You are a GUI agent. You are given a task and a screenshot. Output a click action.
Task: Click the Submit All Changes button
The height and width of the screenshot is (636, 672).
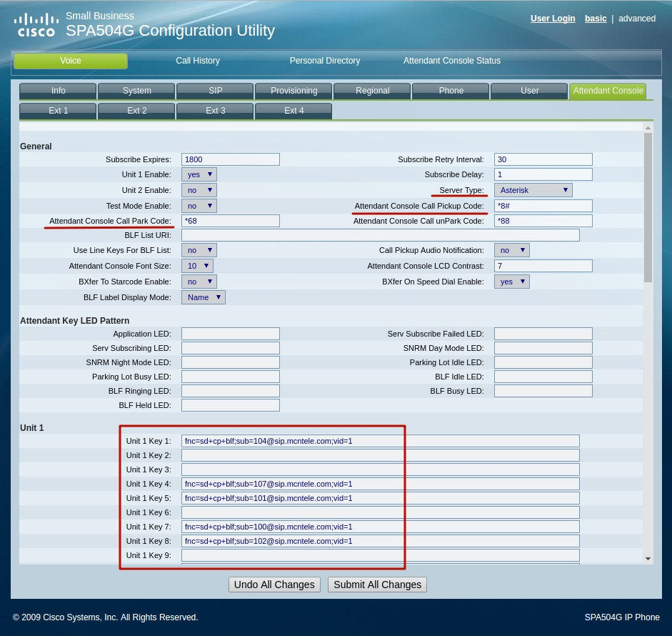377,585
